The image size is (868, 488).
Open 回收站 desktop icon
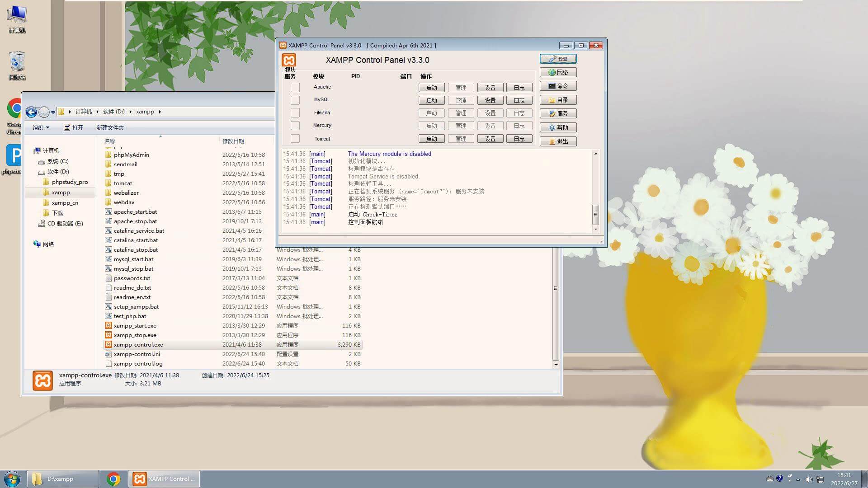pyautogui.click(x=17, y=66)
